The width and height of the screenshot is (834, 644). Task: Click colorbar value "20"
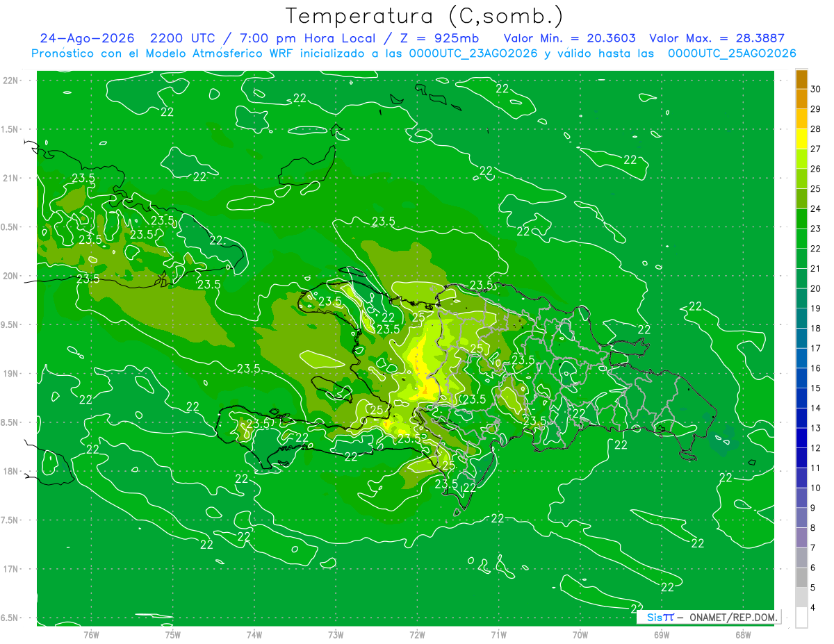coord(817,288)
